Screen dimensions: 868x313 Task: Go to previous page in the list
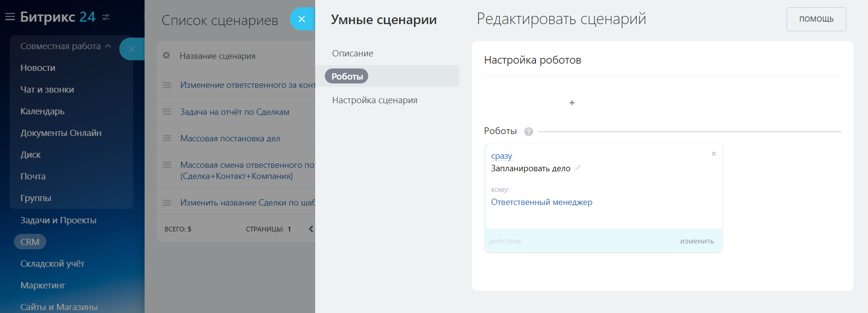pos(311,229)
